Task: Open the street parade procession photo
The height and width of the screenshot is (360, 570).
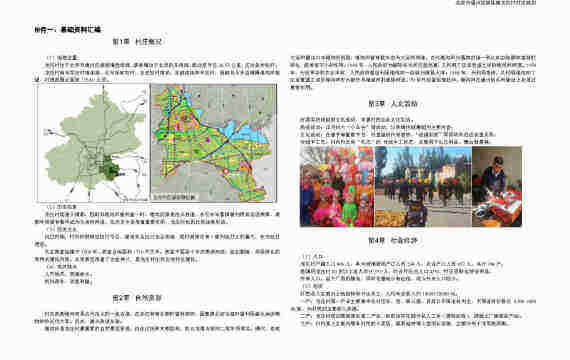Action: tap(423, 187)
